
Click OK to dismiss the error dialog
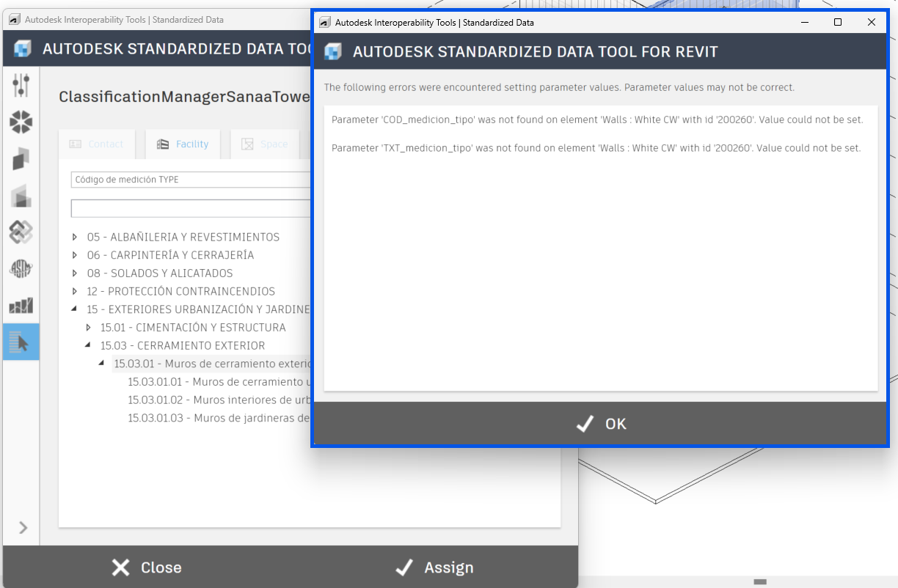600,424
